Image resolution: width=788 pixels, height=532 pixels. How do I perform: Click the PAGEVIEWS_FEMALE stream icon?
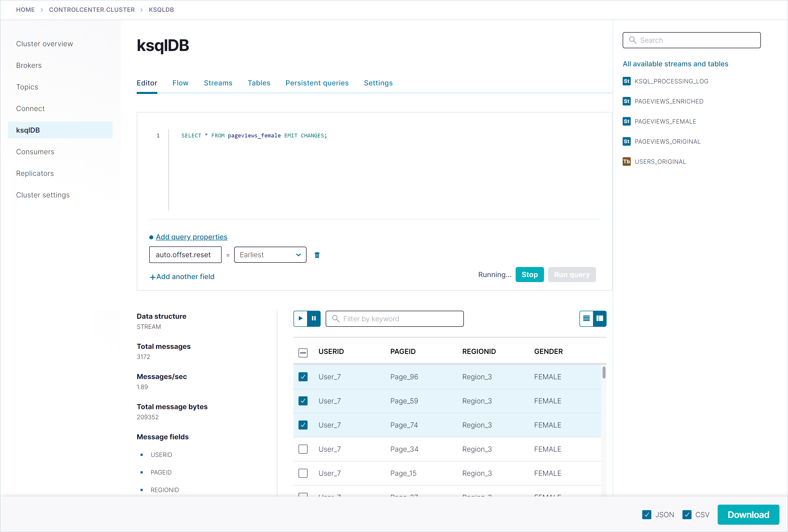(627, 121)
